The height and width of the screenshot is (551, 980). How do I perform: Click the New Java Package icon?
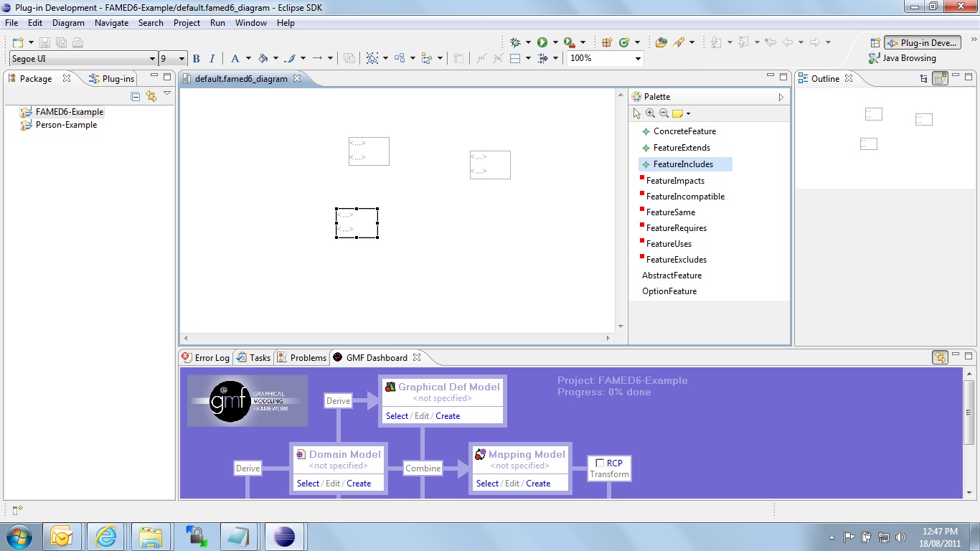[x=607, y=42]
